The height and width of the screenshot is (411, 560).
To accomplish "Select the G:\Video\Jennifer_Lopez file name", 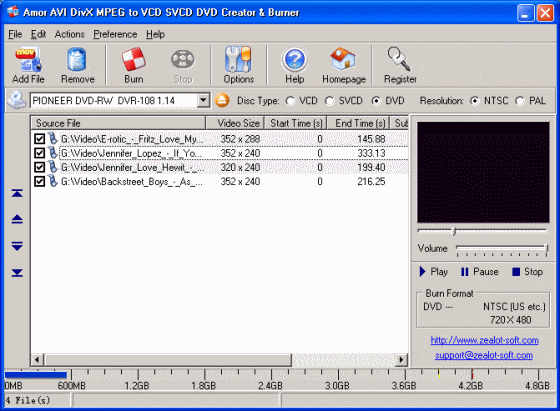I will click(x=131, y=153).
